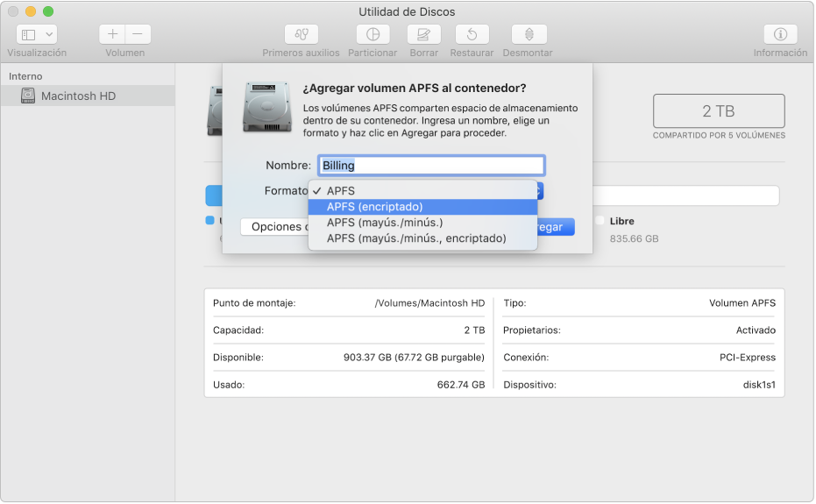816x504 pixels.
Task: Click the disk1s1 device value
Action: click(x=759, y=385)
